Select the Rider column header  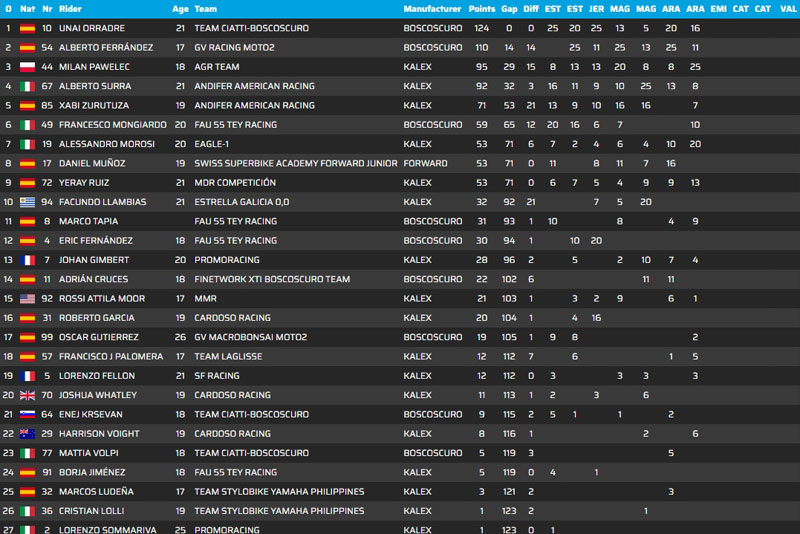click(70, 8)
